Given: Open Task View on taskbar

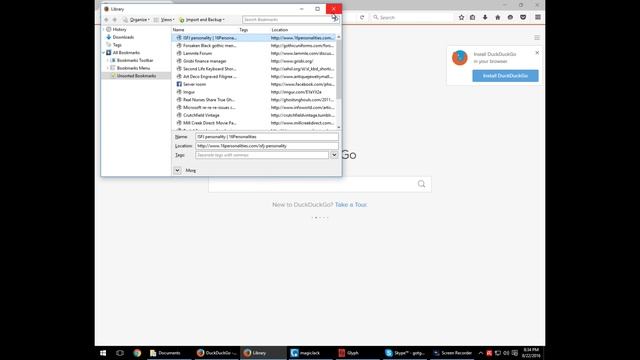Looking at the screenshot, I should pyautogui.click(x=120, y=353).
